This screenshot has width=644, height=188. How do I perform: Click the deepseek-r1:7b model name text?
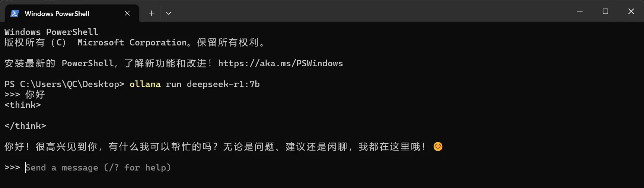click(x=223, y=84)
